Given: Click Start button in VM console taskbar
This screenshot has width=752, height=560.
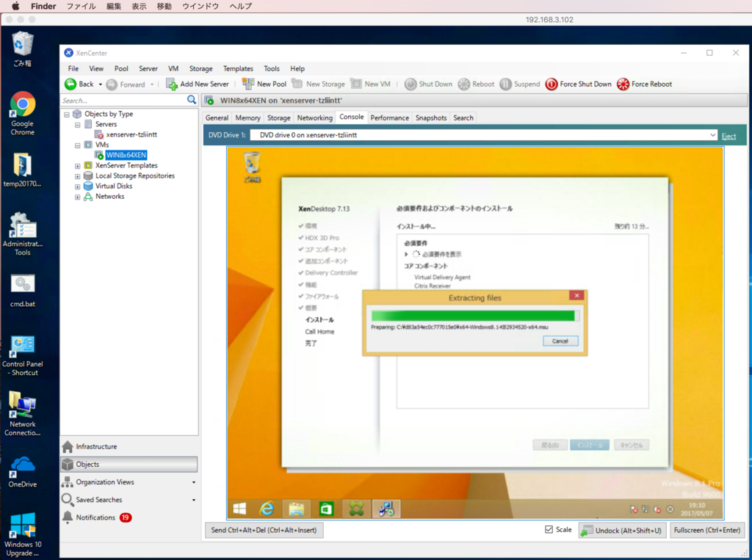Looking at the screenshot, I should (x=240, y=509).
